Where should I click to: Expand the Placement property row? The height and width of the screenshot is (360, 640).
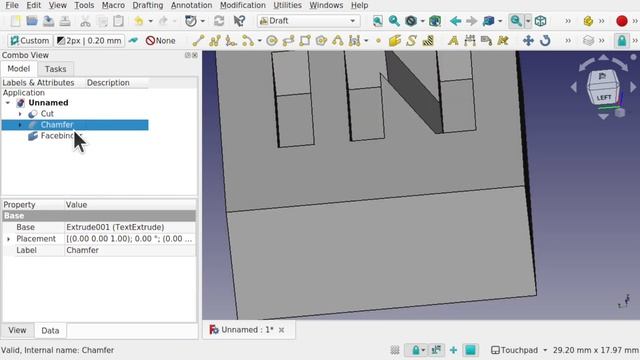click(x=8, y=239)
